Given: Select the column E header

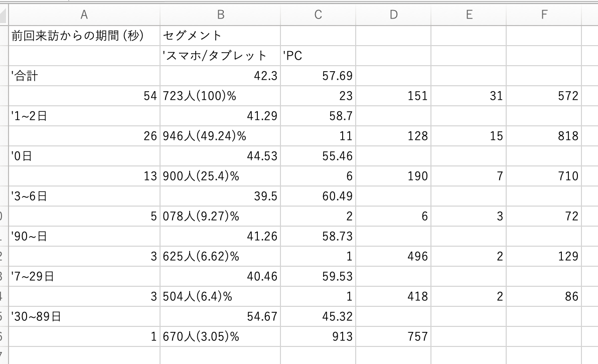Looking at the screenshot, I should pos(469,15).
